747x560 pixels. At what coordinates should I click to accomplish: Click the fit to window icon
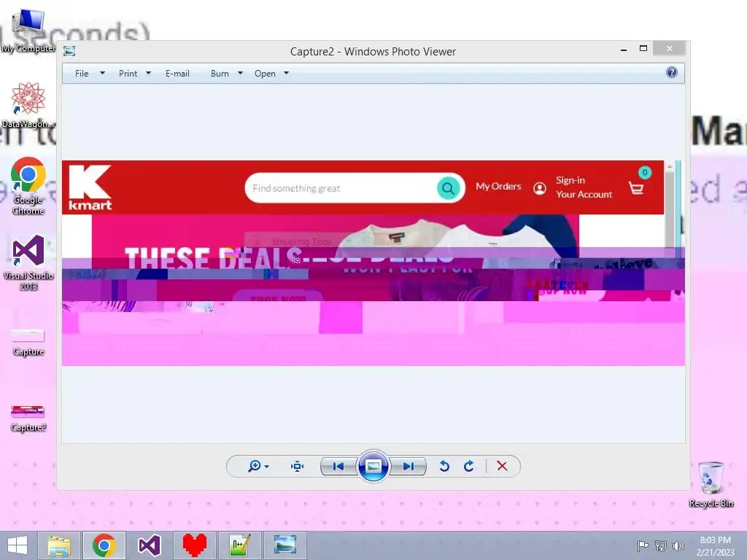click(x=298, y=466)
